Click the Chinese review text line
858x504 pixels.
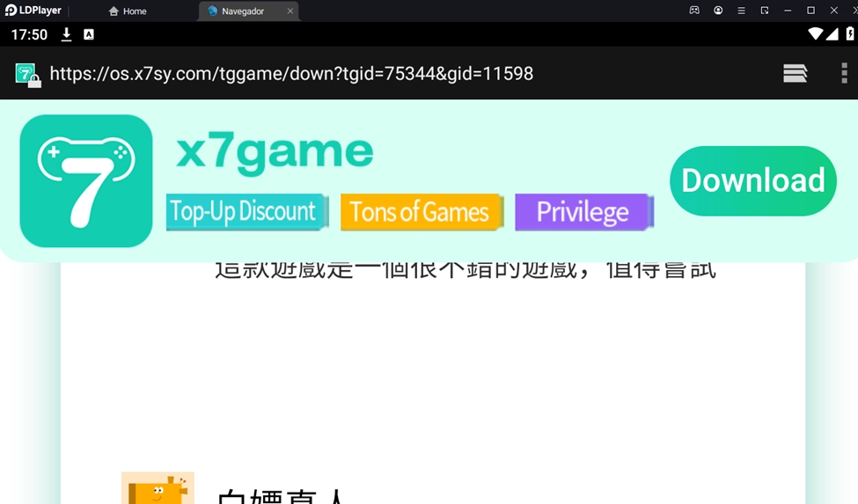[x=466, y=271]
